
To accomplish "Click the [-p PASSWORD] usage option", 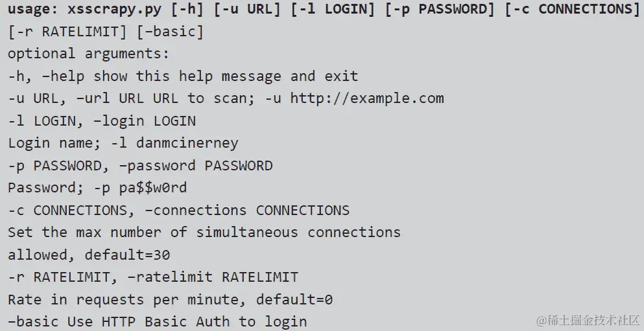I will point(440,9).
